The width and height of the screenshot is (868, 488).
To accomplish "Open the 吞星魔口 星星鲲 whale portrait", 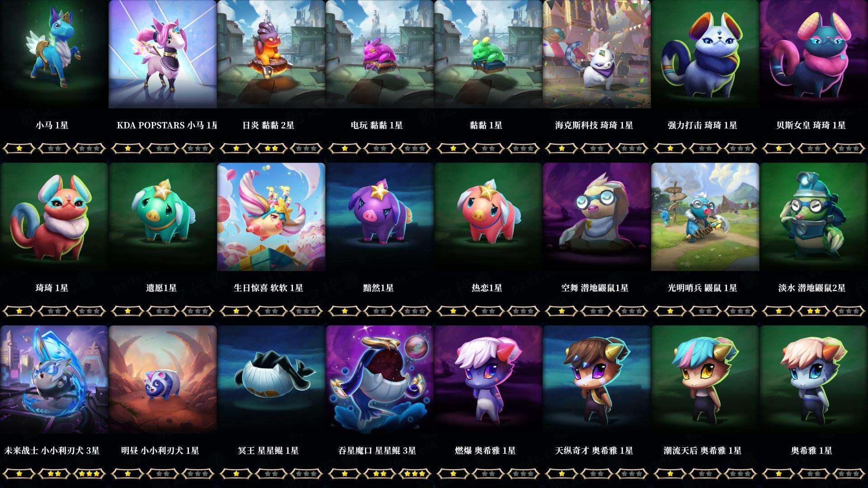I will [380, 380].
